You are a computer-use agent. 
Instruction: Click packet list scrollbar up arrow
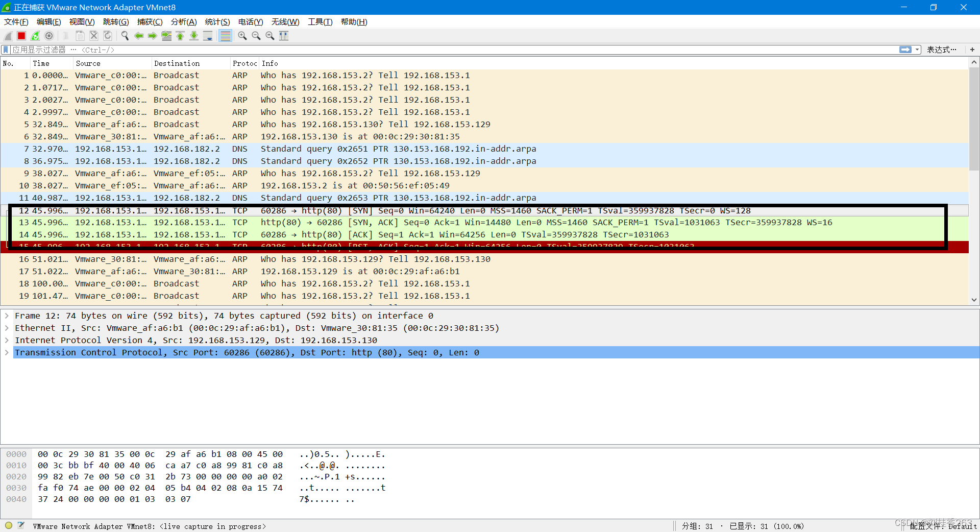974,62
